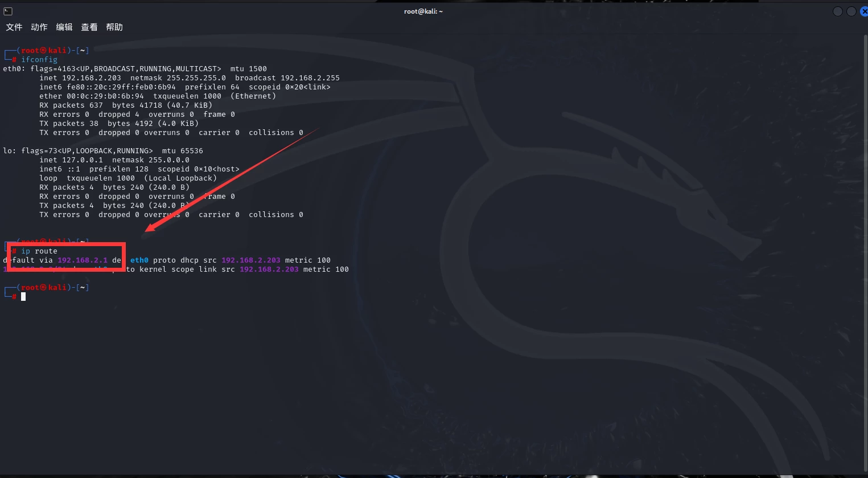The width and height of the screenshot is (868, 478).
Task: Click the terminal icon in the title bar
Action: coord(8,11)
